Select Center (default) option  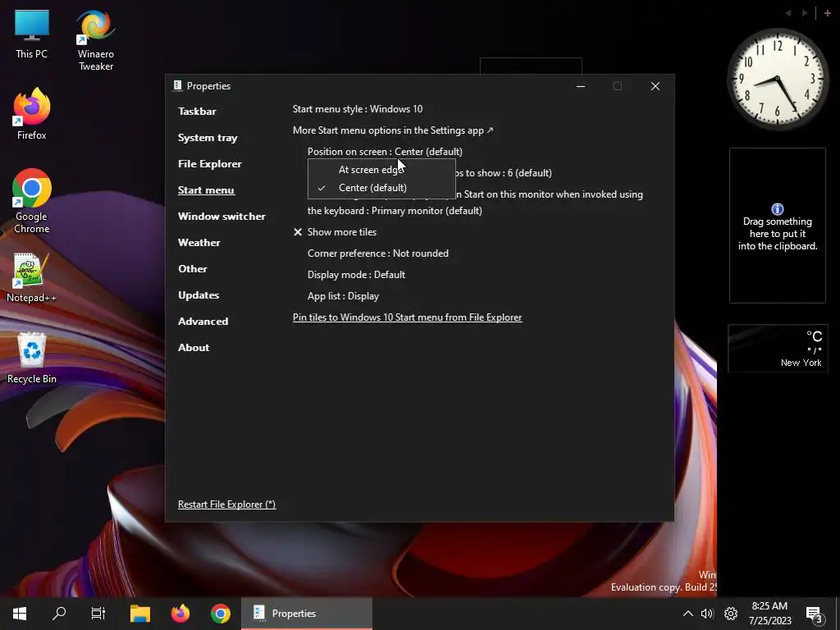click(381, 188)
